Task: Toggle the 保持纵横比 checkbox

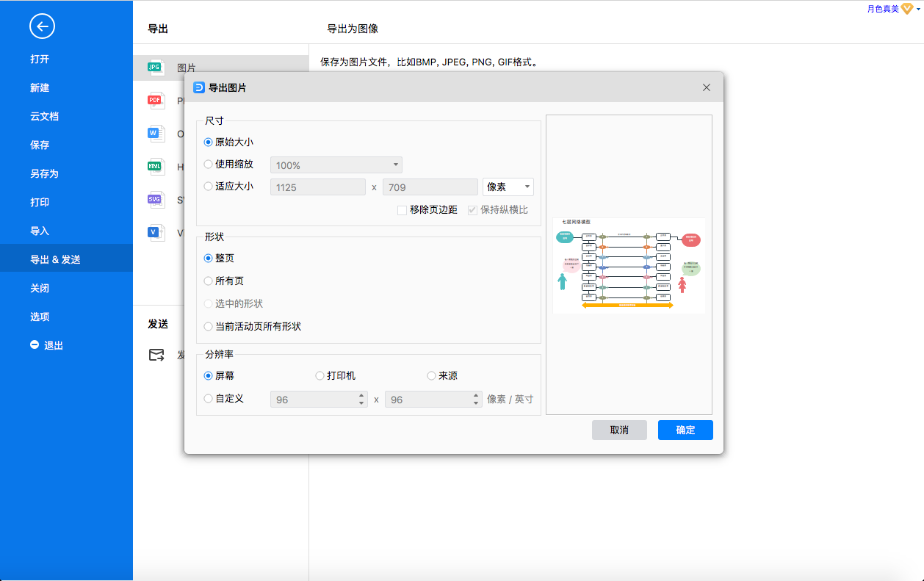Action: pos(498,210)
